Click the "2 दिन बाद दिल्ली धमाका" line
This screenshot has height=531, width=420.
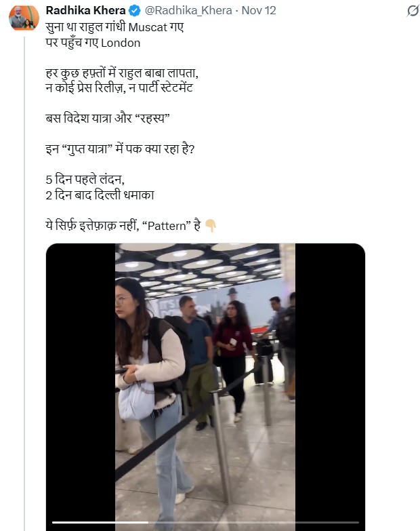coord(100,195)
